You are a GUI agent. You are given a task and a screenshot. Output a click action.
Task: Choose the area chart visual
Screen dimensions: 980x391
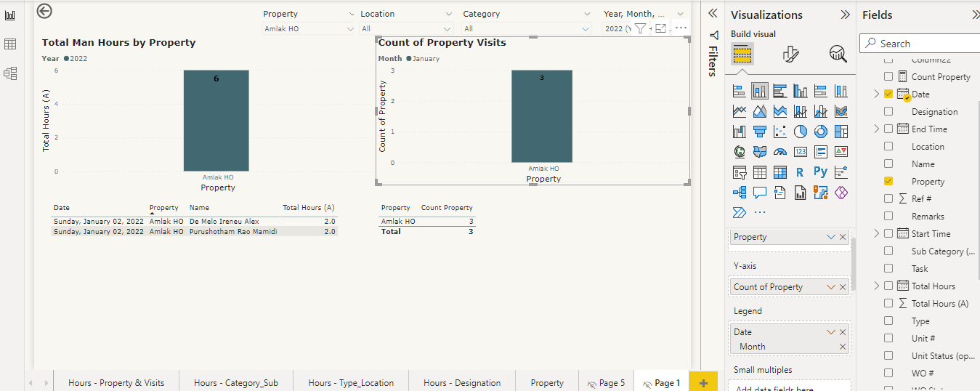(760, 111)
